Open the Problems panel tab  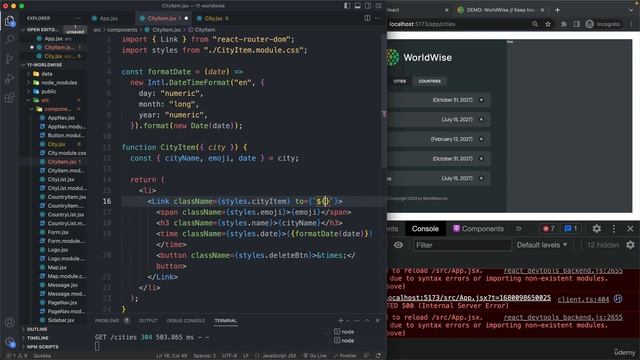pos(107,321)
